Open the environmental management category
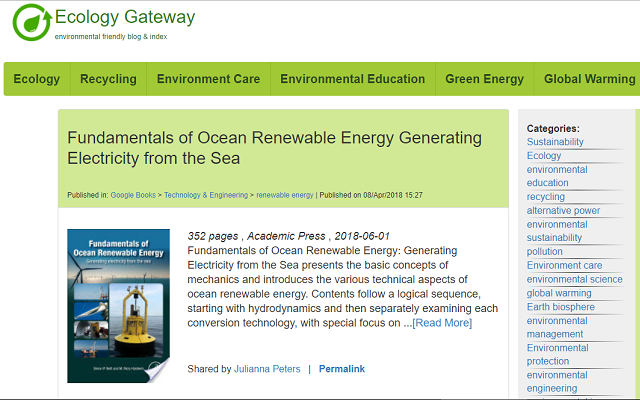640x400 pixels. pyautogui.click(x=557, y=327)
